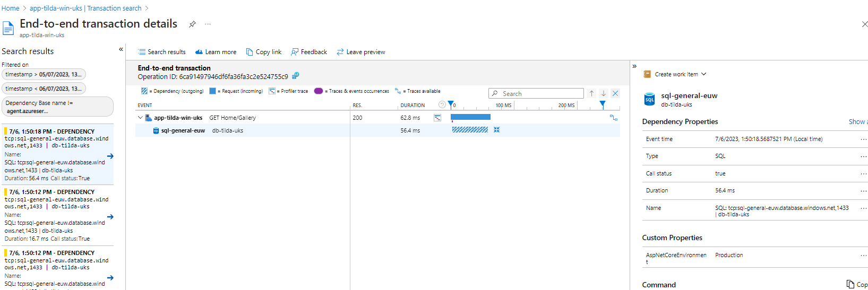Close the transaction details blade
The width and height of the screenshot is (868, 290).
pyautogui.click(x=864, y=24)
